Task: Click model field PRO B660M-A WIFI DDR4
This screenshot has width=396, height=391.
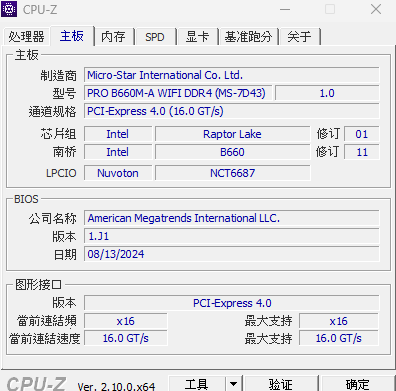Action: tap(178, 93)
